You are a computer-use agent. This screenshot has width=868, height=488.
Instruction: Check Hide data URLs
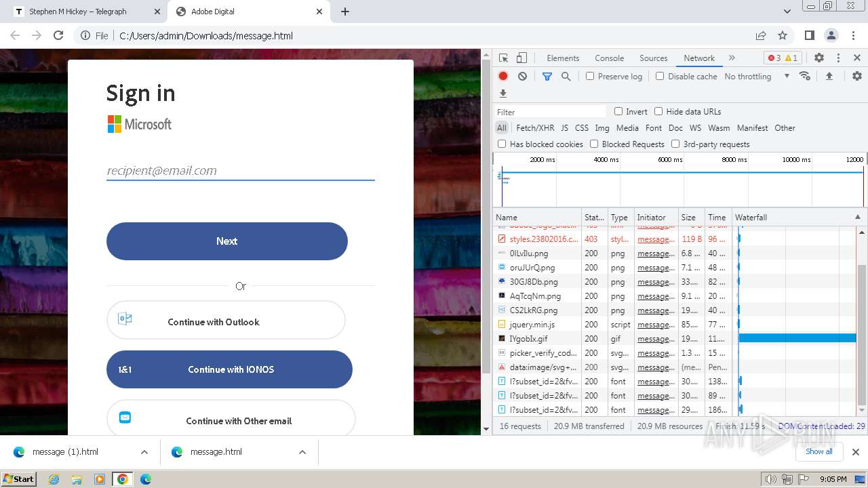[x=658, y=111]
